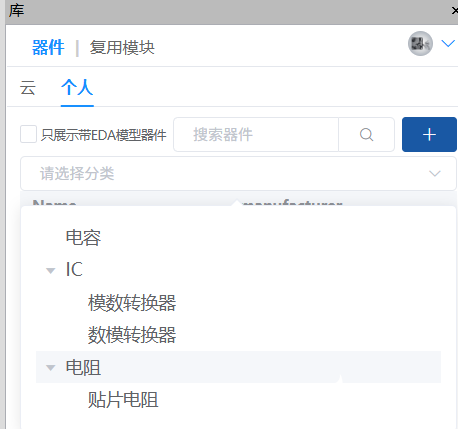Open the 请选择分类 category dropdown
This screenshot has width=458, height=429.
point(238,174)
